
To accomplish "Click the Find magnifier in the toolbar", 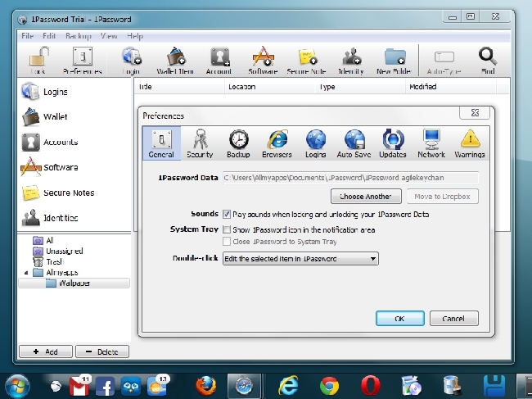I will tap(488, 61).
